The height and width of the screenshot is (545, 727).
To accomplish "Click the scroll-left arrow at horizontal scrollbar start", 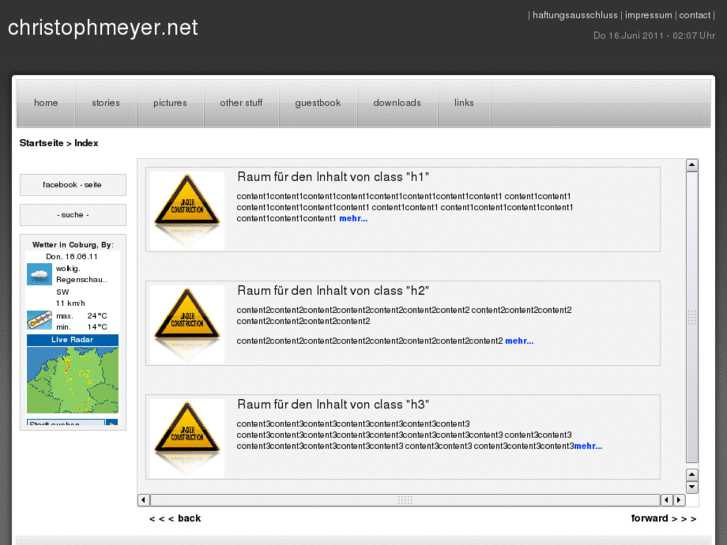I will (x=143, y=500).
